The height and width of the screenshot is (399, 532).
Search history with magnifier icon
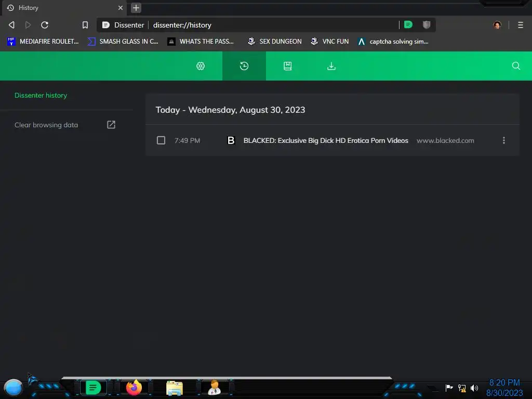coord(516,66)
